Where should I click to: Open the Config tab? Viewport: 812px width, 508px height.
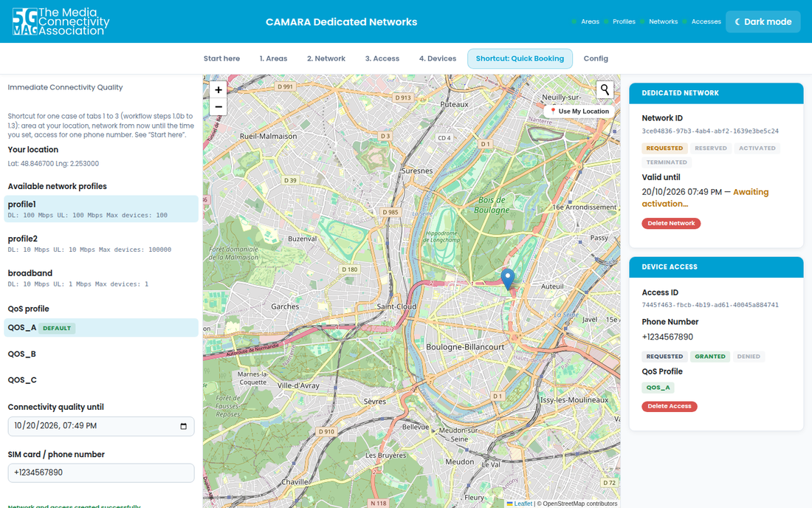click(596, 58)
